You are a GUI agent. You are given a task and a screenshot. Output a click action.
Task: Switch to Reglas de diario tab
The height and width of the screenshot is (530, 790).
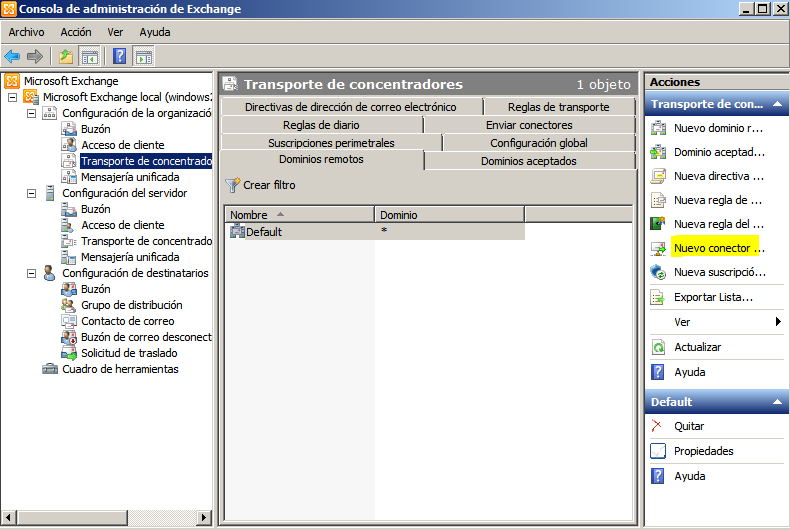click(321, 125)
